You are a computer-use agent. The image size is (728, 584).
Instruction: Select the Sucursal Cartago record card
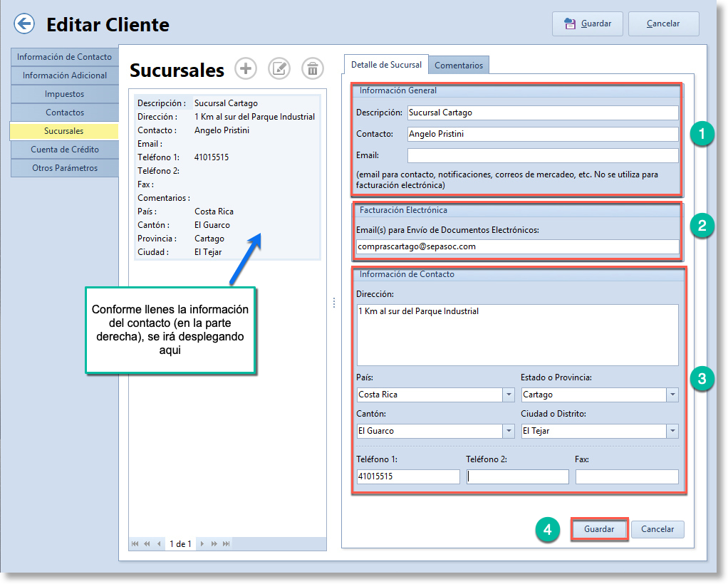click(227, 177)
